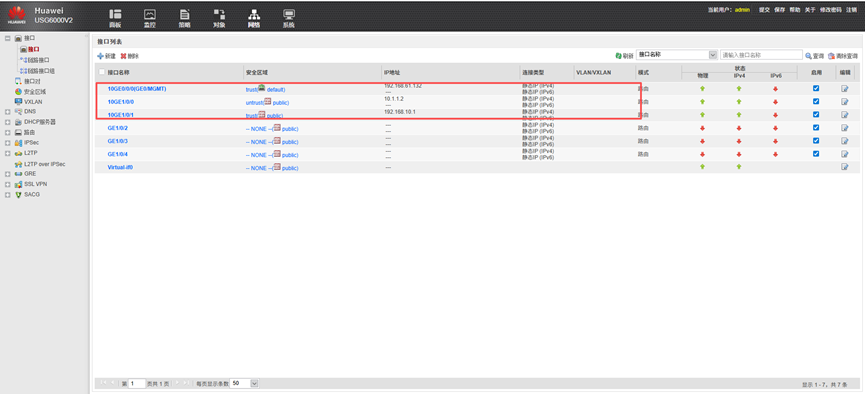
Task: Expand the SACG node in the sidebar
Action: 8,195
